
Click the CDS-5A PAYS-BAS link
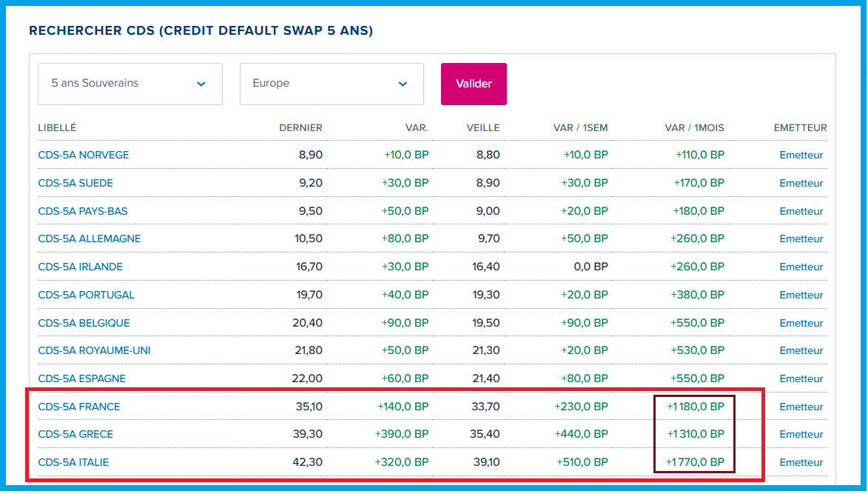[x=83, y=211]
